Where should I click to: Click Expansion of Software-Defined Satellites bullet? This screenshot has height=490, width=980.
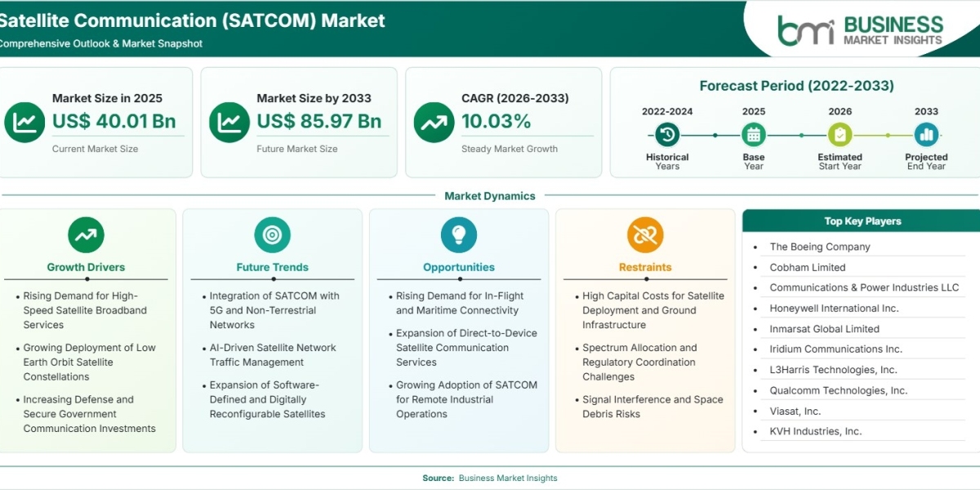(x=267, y=399)
